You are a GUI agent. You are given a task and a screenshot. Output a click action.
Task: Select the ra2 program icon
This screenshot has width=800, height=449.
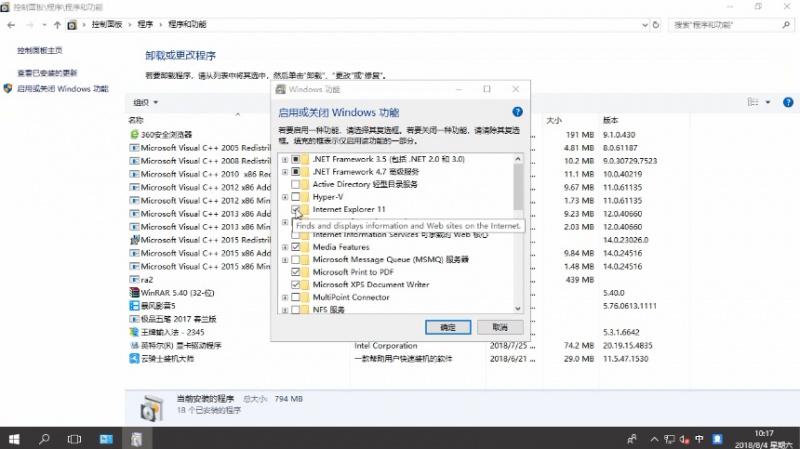(x=134, y=280)
